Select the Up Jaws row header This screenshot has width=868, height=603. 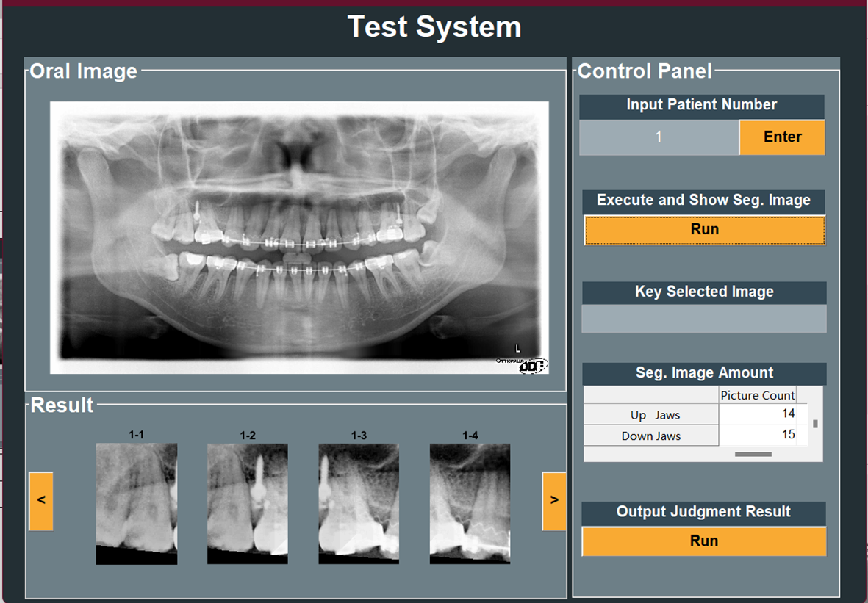[651, 415]
